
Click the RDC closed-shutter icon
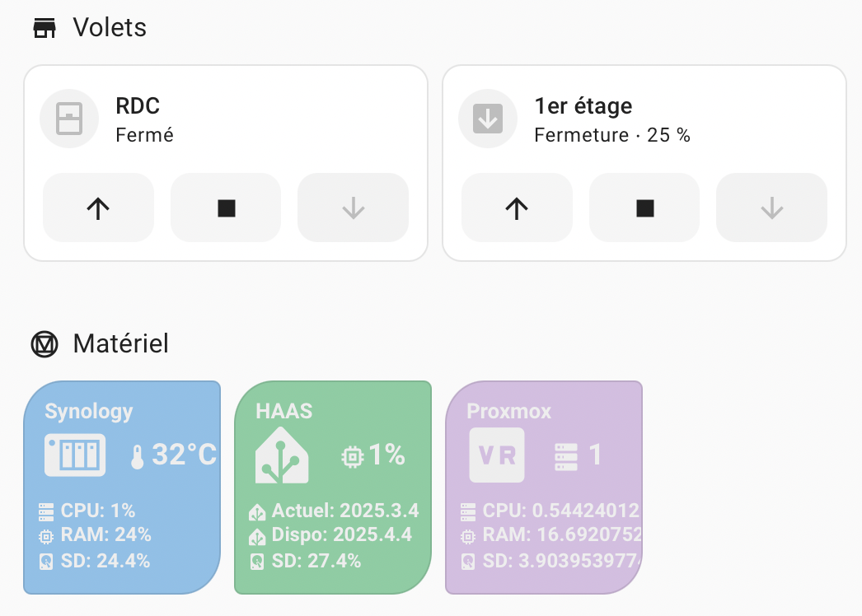(69, 119)
